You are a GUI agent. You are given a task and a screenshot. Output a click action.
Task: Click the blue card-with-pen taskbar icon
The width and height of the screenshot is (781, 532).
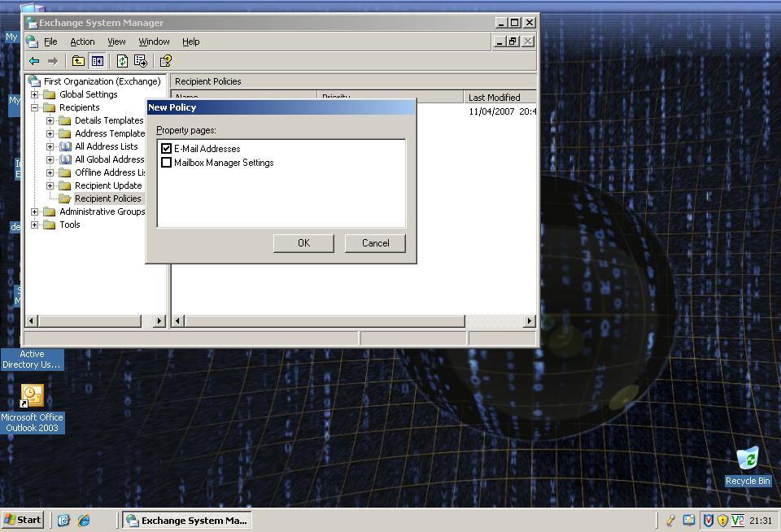(689, 521)
